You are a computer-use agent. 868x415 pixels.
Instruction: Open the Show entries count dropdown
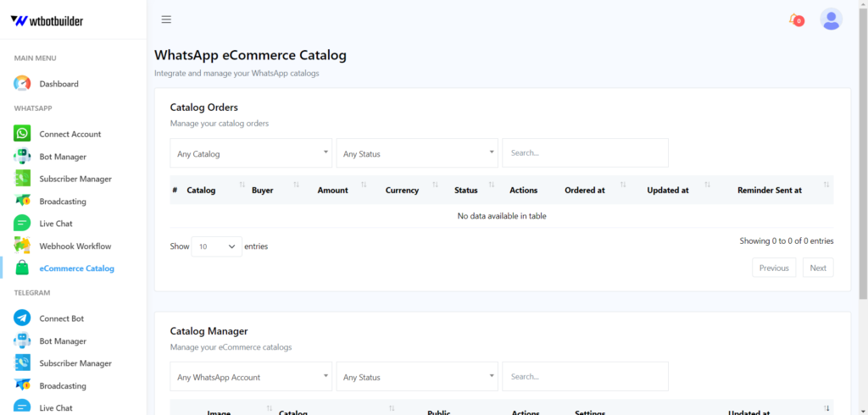216,246
